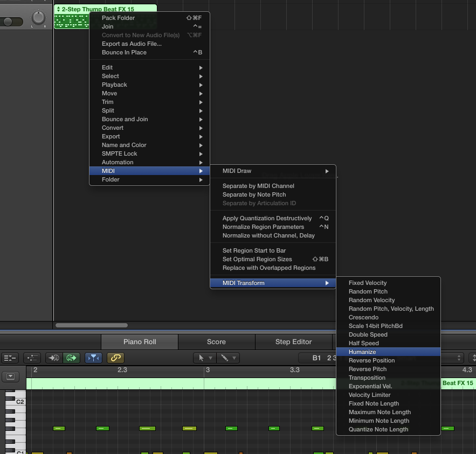The height and width of the screenshot is (454, 476).
Task: Select Exponential Vel. transform
Action: click(388, 386)
